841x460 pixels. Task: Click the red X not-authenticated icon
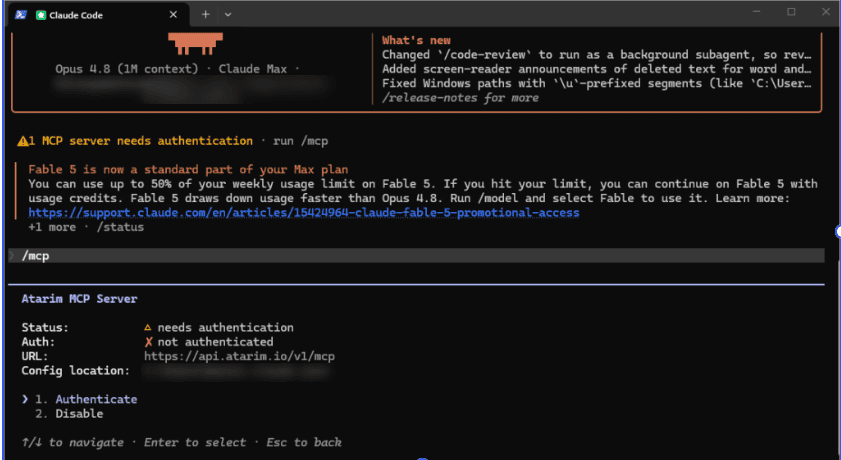(149, 342)
